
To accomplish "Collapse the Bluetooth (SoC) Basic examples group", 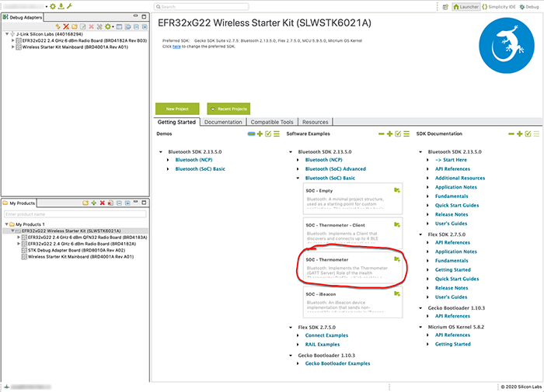I will pyautogui.click(x=301, y=179).
